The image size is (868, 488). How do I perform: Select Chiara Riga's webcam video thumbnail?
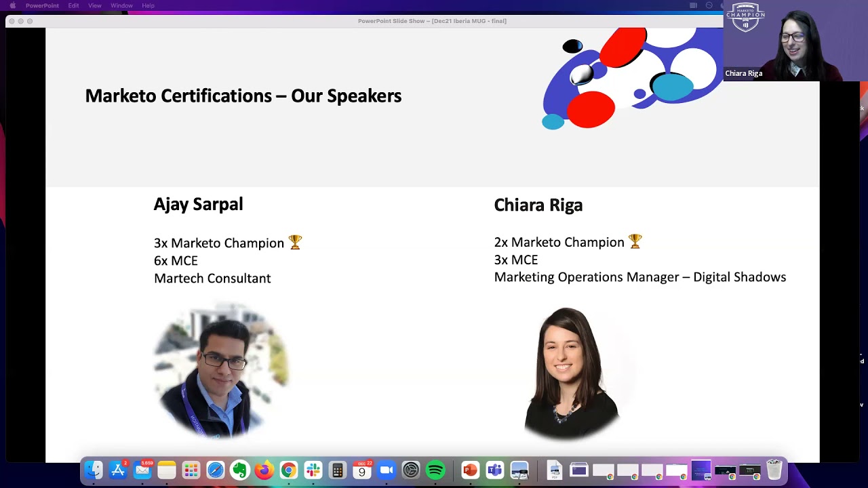tap(795, 41)
